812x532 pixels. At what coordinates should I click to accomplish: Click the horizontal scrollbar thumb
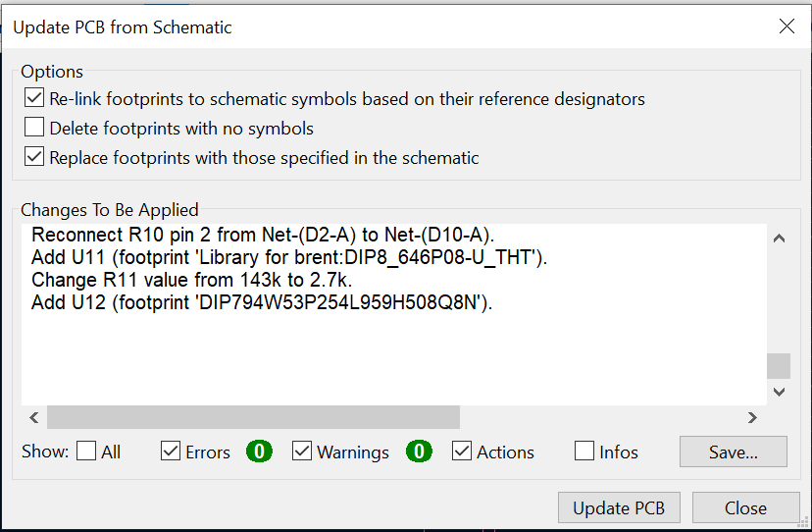coord(253,417)
